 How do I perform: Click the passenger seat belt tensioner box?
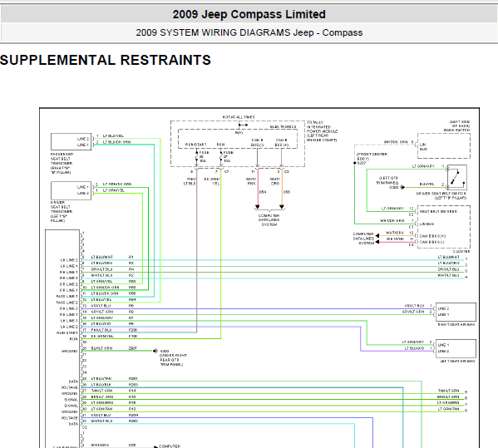click(x=71, y=141)
